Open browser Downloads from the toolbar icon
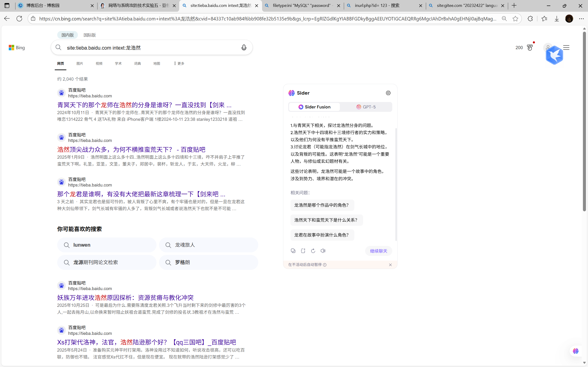588x367 pixels. [556, 18]
